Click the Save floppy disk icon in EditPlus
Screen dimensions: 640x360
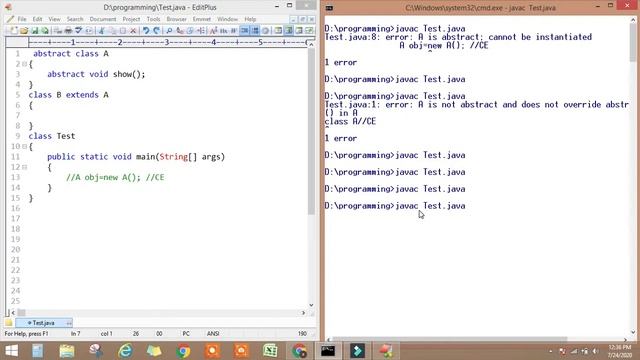(x=35, y=31)
